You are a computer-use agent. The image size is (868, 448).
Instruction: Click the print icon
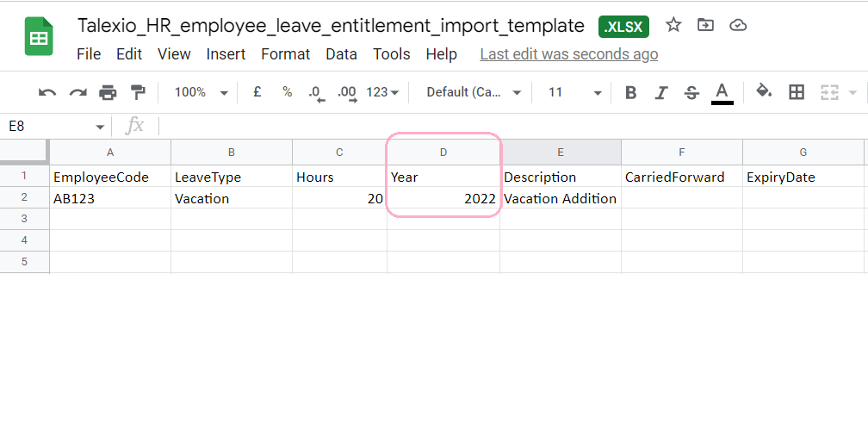click(108, 92)
